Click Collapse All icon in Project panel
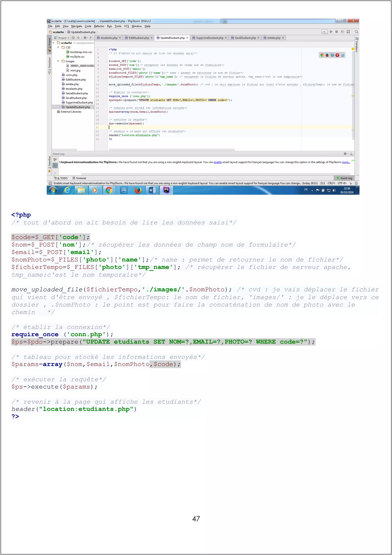392x555 pixels. (78, 38)
